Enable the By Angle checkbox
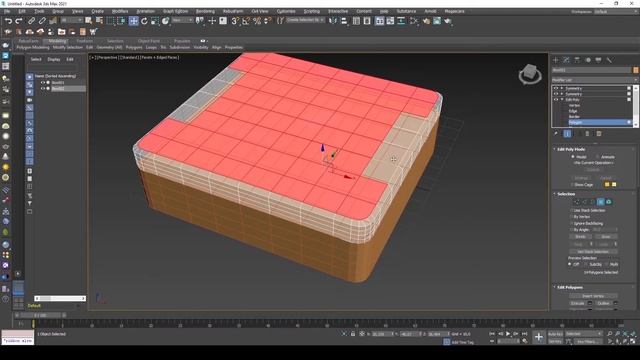Viewport: 640px width, 360px height. pos(571,230)
